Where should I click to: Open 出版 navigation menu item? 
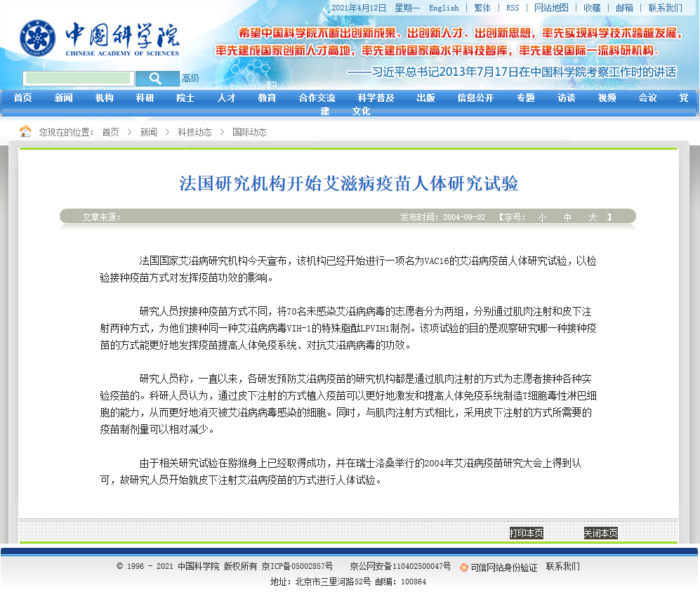[425, 98]
